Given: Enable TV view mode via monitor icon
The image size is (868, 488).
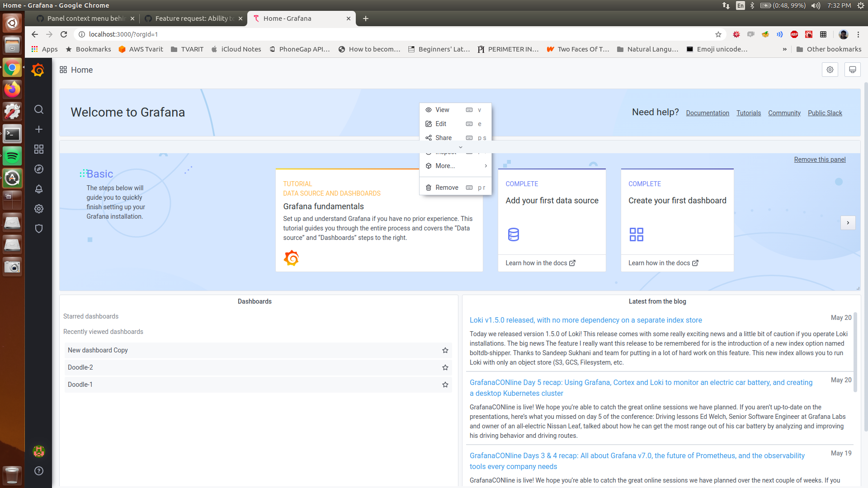Looking at the screenshot, I should (x=852, y=70).
